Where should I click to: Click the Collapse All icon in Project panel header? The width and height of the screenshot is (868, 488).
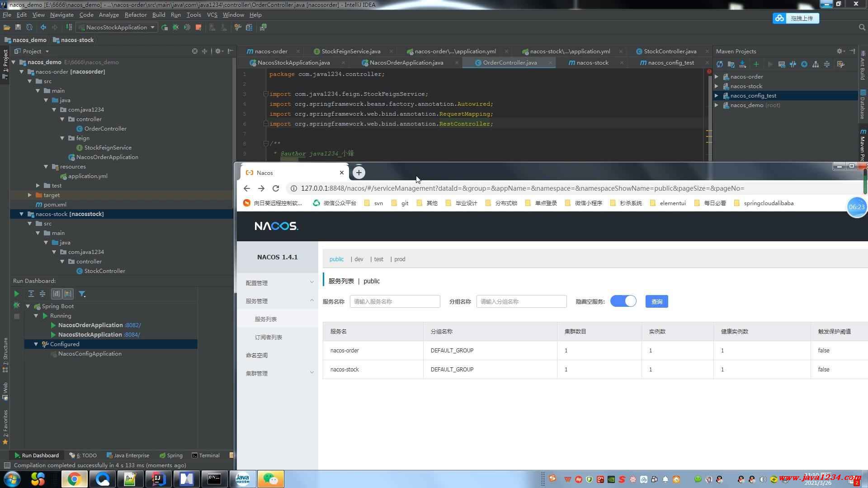(x=204, y=51)
